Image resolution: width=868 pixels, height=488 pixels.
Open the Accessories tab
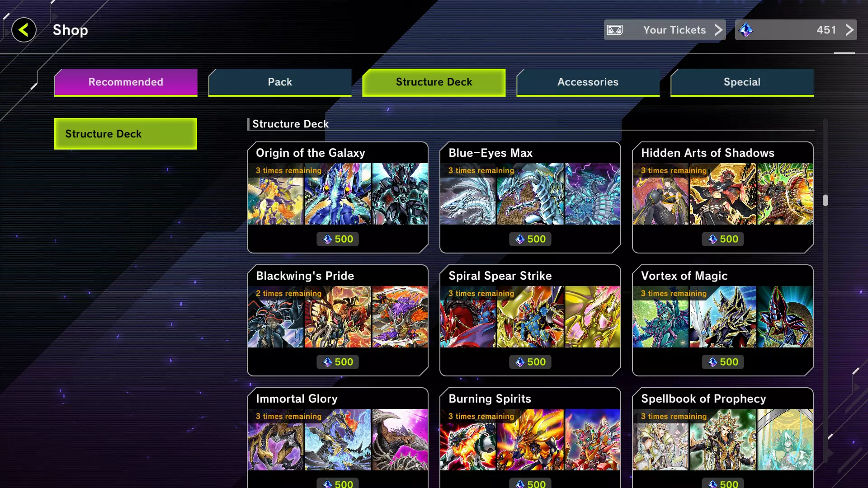(x=588, y=82)
